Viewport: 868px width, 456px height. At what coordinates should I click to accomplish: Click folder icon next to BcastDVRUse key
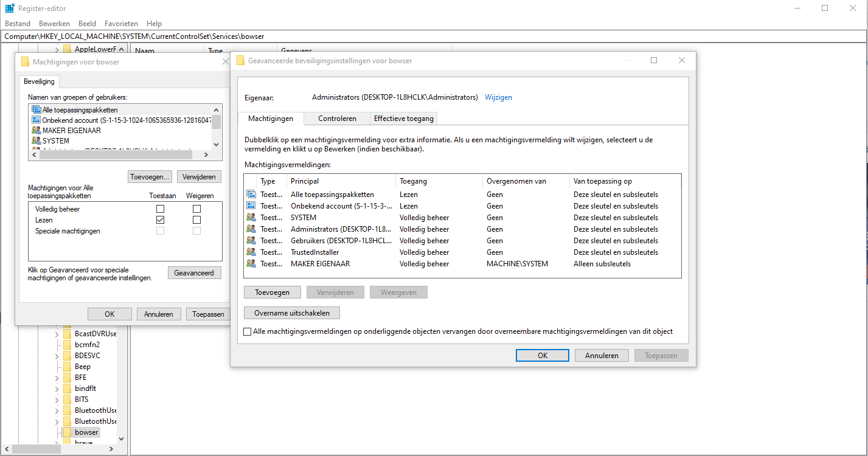(68, 334)
